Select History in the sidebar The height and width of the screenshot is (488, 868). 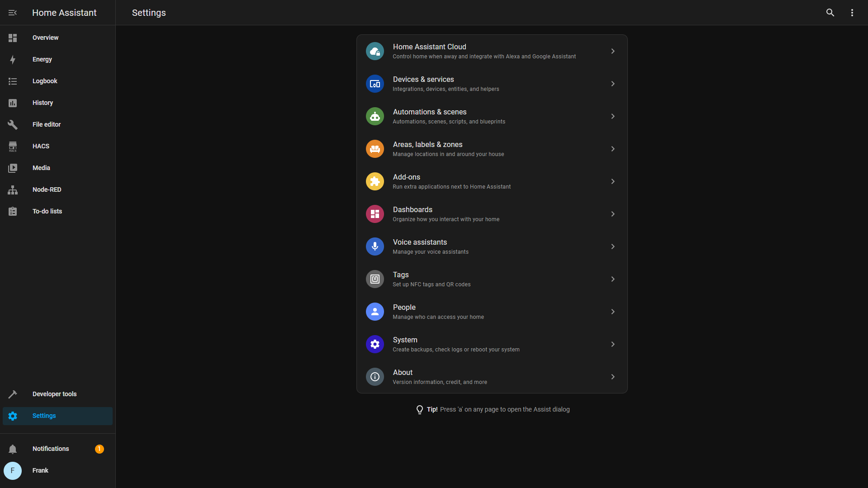pyautogui.click(x=57, y=103)
